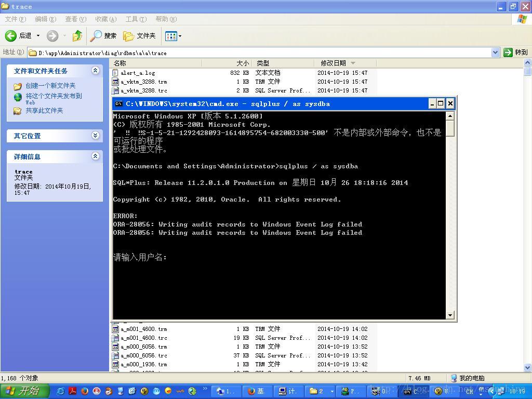Collapse the Details (详细信息) panel
The width and height of the screenshot is (532, 399).
click(x=96, y=156)
